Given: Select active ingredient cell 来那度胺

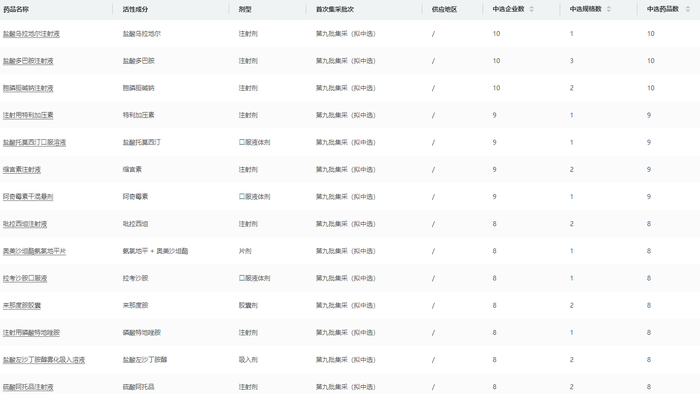Looking at the screenshot, I should coord(135,306).
